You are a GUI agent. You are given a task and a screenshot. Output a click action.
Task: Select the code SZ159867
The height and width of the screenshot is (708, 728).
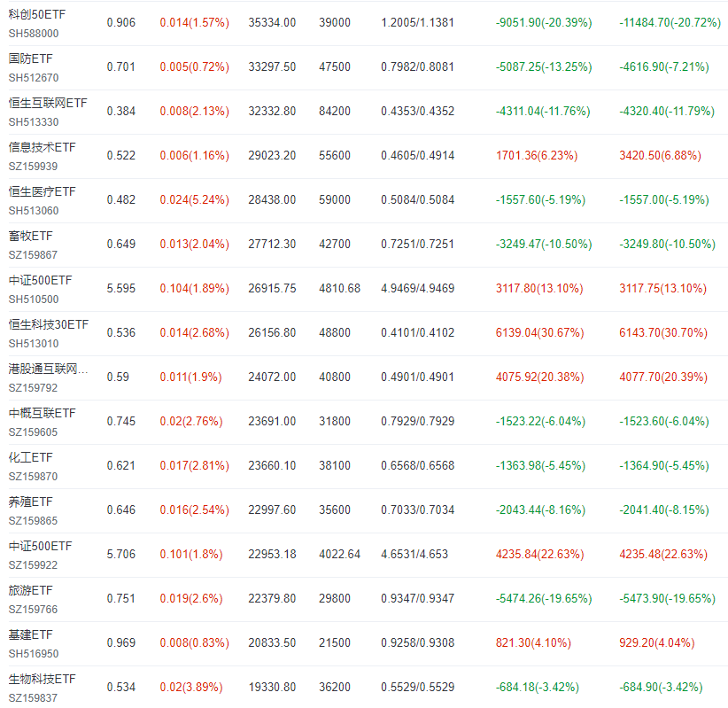coord(33,255)
